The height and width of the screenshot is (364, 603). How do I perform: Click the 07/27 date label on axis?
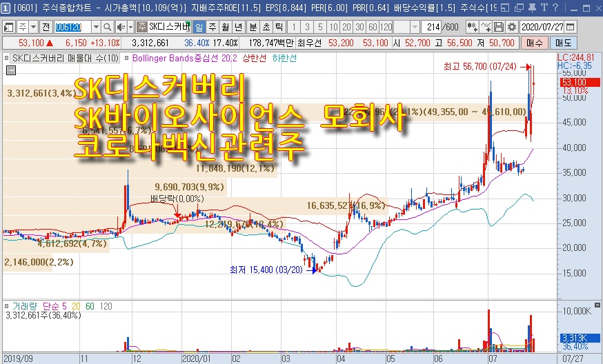click(x=573, y=358)
